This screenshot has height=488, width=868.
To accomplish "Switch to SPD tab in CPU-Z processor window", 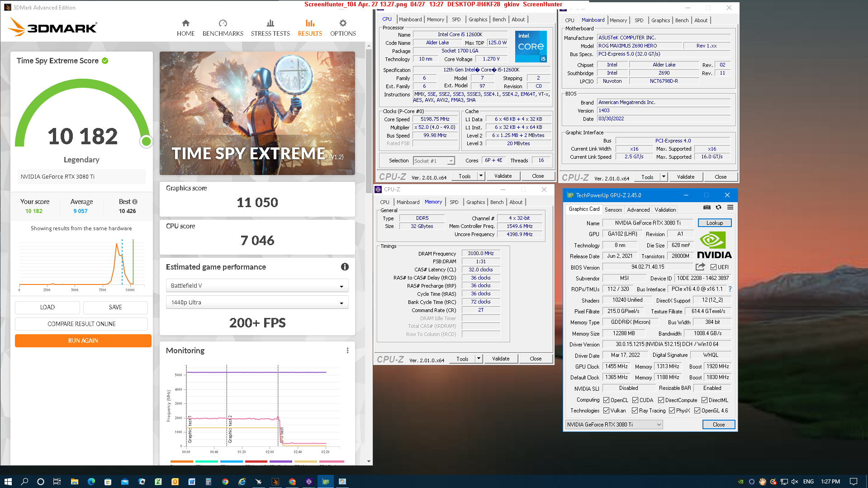I will 456,19.
